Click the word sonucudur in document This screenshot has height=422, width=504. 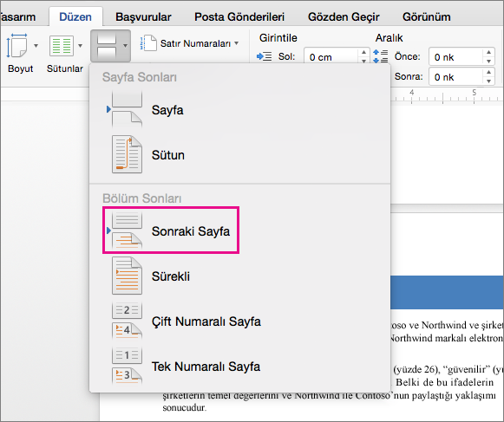[x=184, y=408]
